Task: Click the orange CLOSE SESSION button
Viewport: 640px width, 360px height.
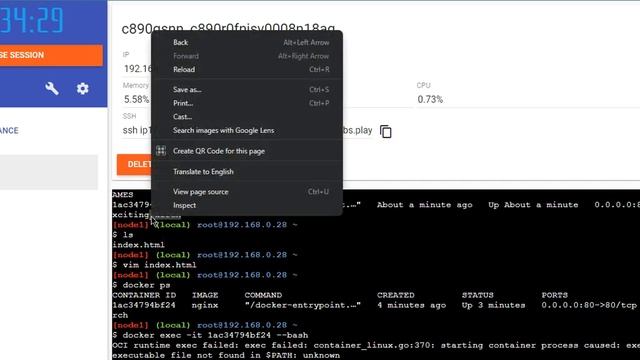Action: pyautogui.click(x=51, y=55)
